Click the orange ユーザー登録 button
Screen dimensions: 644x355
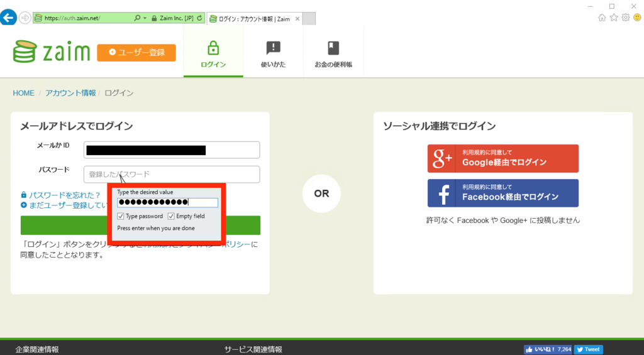click(x=136, y=53)
